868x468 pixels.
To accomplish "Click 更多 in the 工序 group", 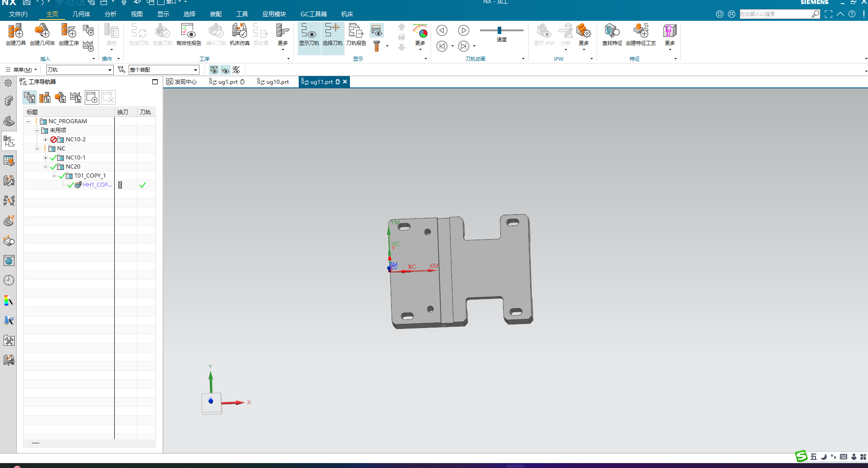I will (283, 36).
